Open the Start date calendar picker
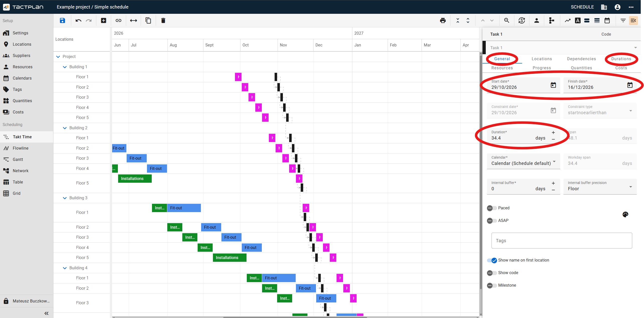Image resolution: width=644 pixels, height=318 pixels. [x=553, y=85]
